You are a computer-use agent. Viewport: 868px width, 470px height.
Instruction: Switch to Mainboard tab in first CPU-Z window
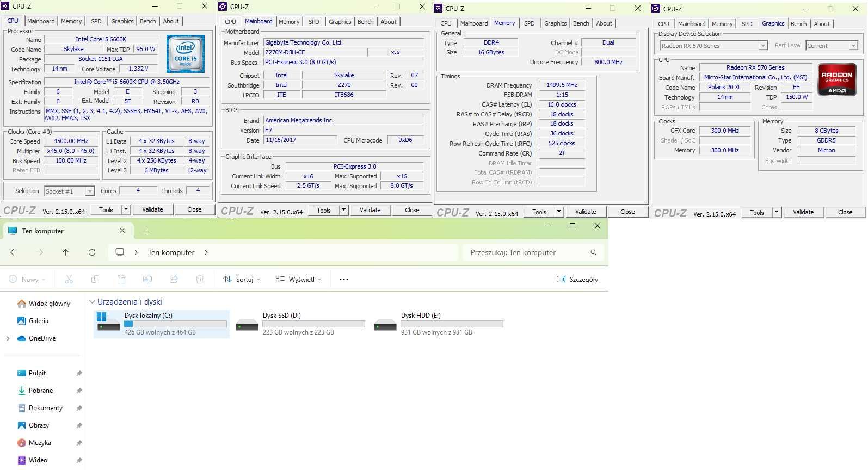[41, 21]
